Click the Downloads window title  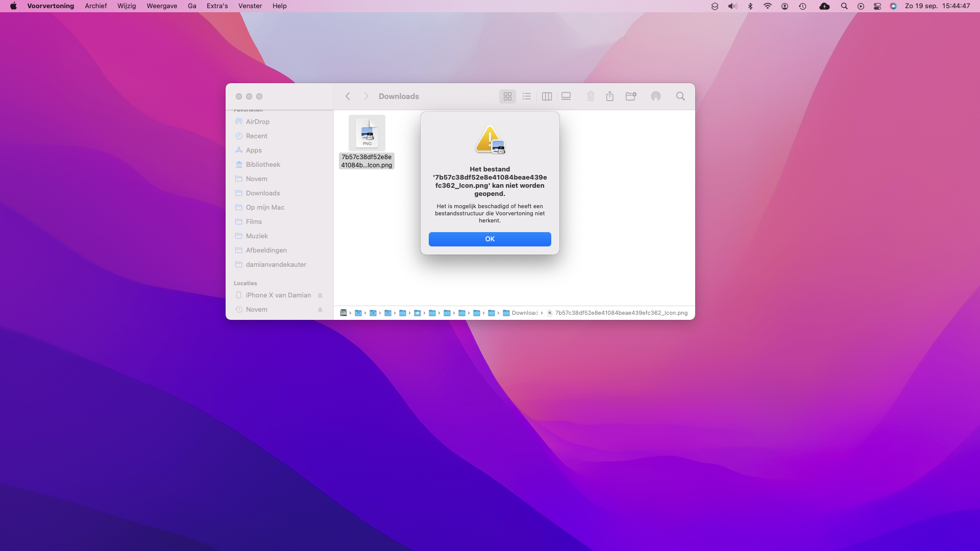coord(399,96)
